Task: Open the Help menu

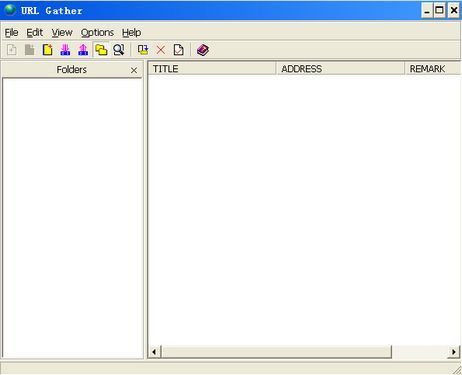Action: pyautogui.click(x=131, y=33)
